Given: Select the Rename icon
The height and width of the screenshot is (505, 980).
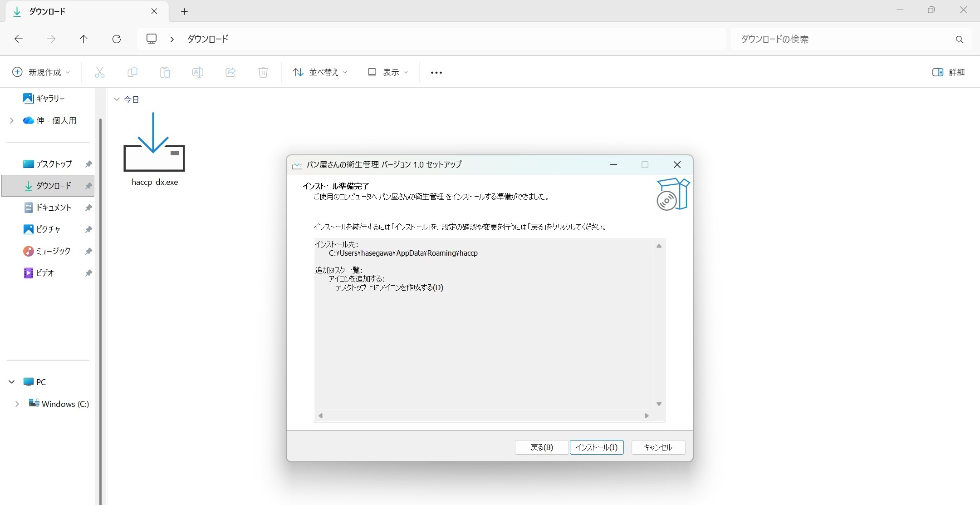Looking at the screenshot, I should tap(197, 72).
